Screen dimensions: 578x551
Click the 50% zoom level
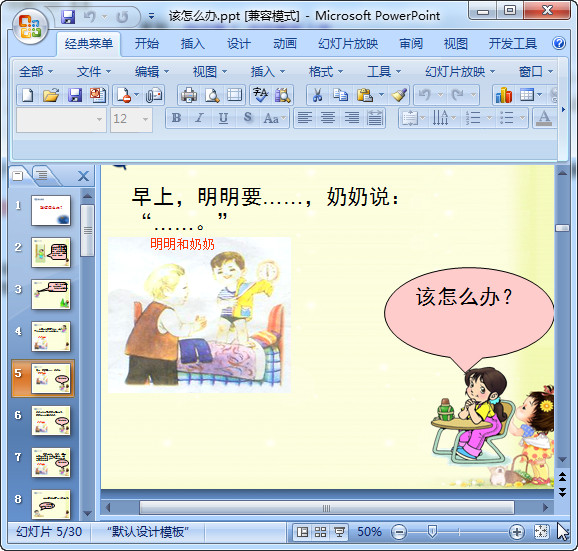369,532
